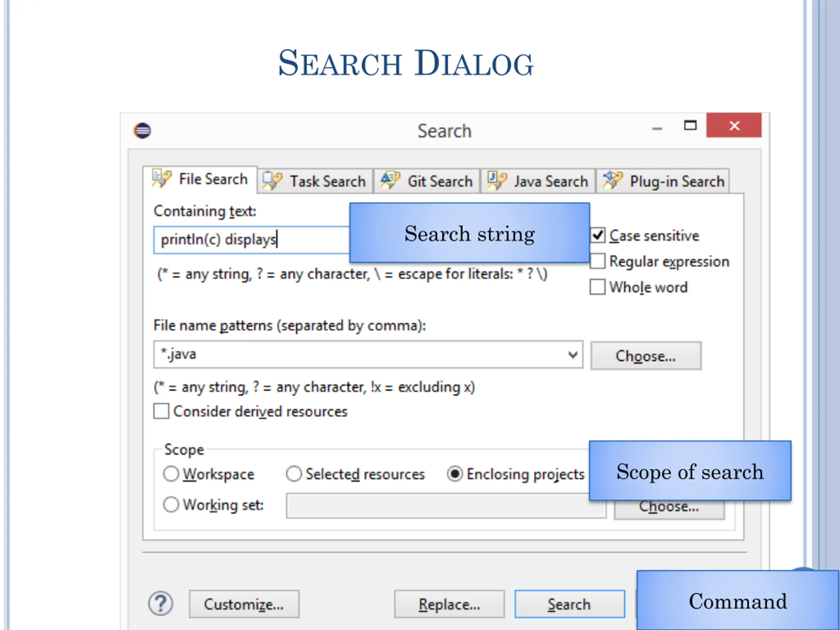This screenshot has height=630, width=840.
Task: Click the File Search tab icon
Action: [161, 178]
